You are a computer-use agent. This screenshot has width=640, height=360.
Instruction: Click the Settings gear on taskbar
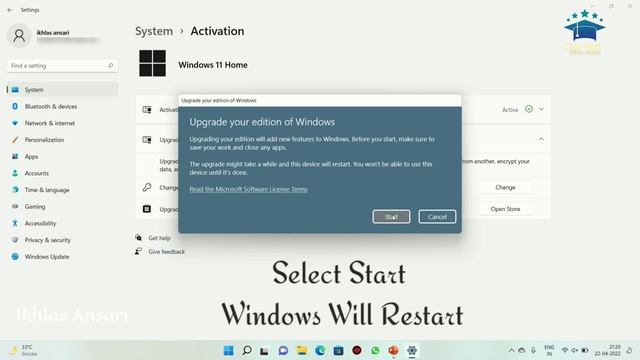coord(412,351)
